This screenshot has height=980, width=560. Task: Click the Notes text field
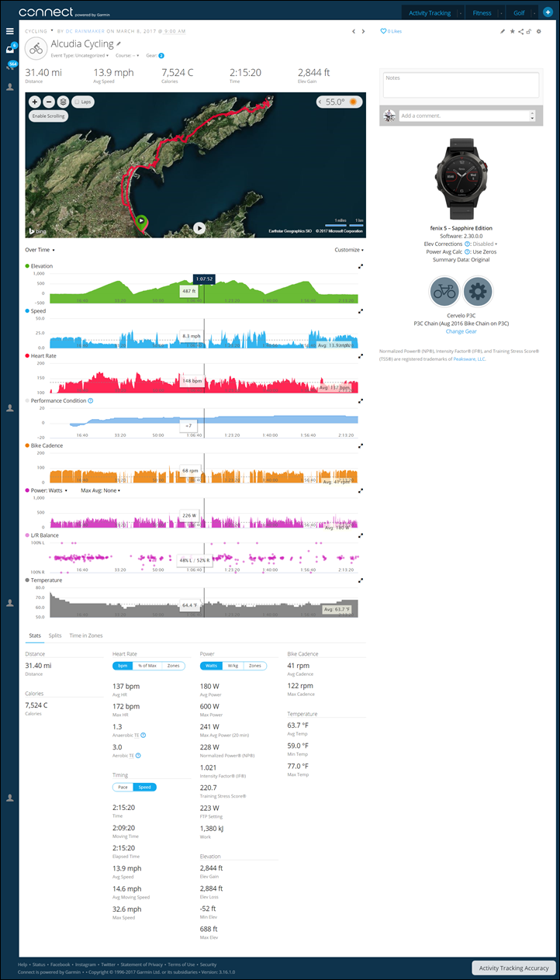pos(460,85)
